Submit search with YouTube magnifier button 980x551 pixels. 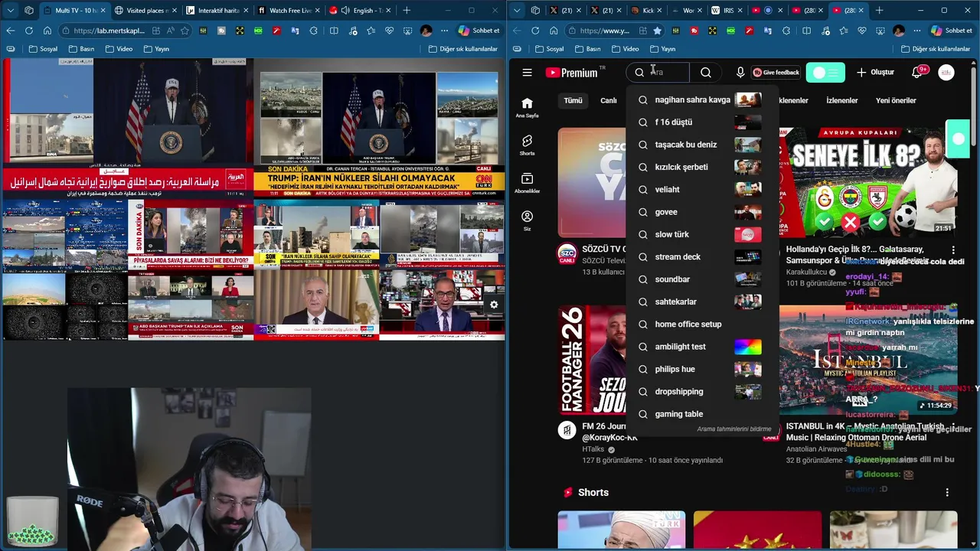(706, 73)
